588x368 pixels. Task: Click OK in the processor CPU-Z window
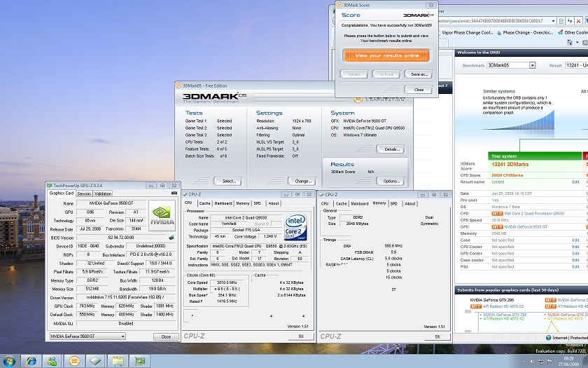click(x=301, y=336)
